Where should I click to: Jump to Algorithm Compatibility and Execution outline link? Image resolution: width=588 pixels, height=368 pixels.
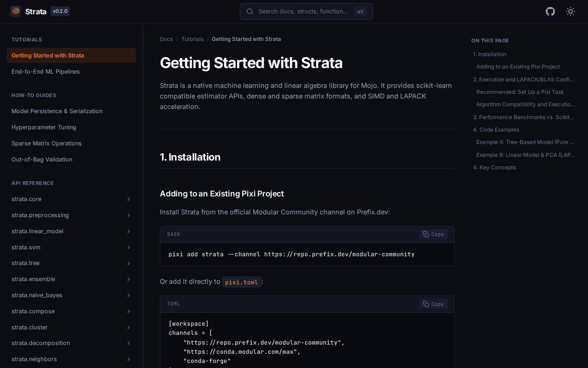[x=526, y=104]
